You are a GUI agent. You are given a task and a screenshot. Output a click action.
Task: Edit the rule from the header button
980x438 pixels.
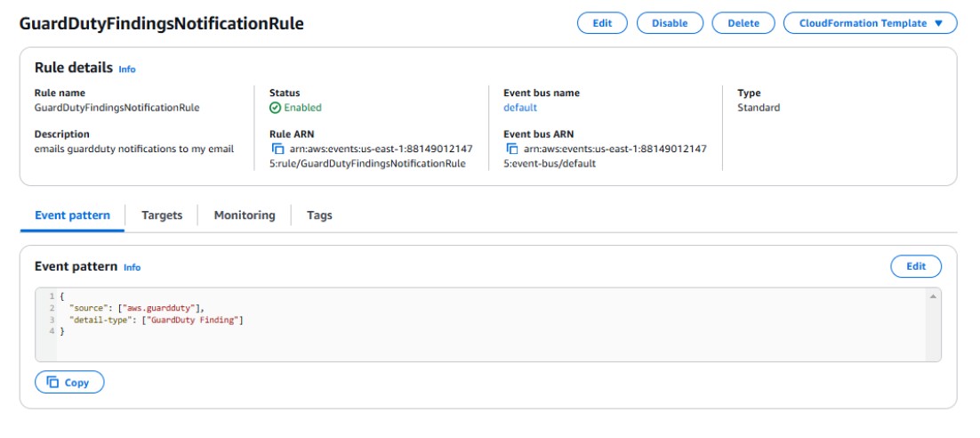click(602, 23)
